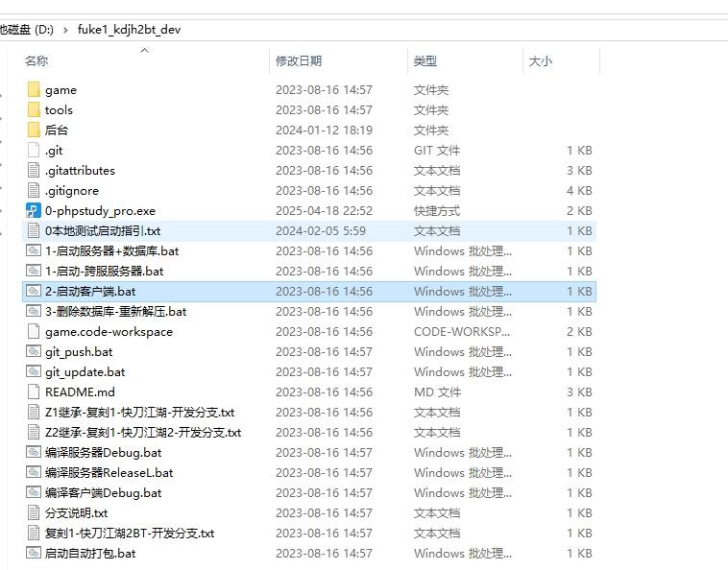Click size 4 KB in .gitignore row
The width and height of the screenshot is (728, 570).
coord(579,191)
